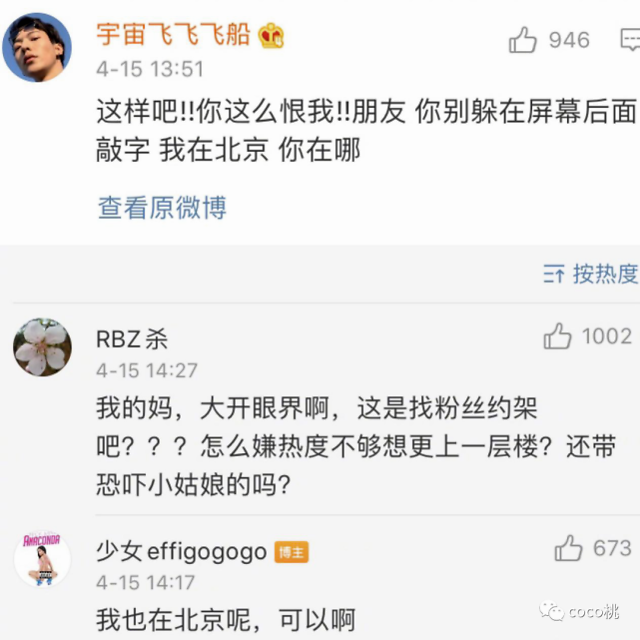Open 少女effigogogo's Anaconda avatar
Image resolution: width=640 pixels, height=640 pixels.
(42, 559)
